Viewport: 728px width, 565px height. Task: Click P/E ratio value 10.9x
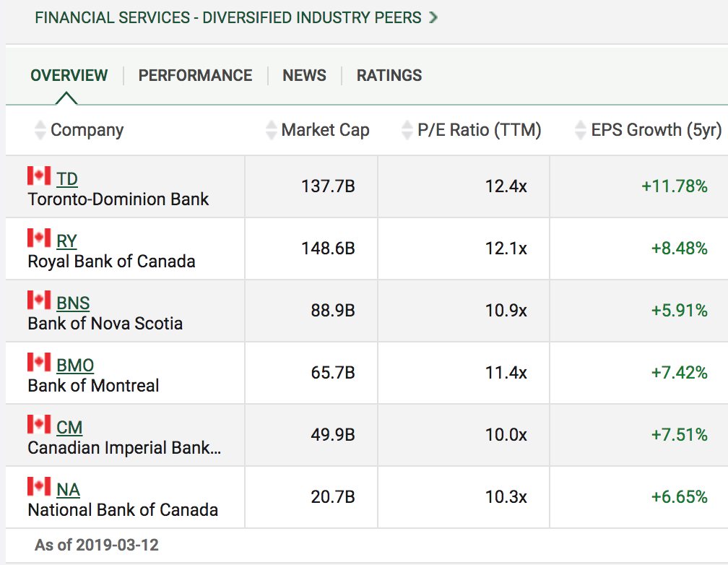(506, 311)
